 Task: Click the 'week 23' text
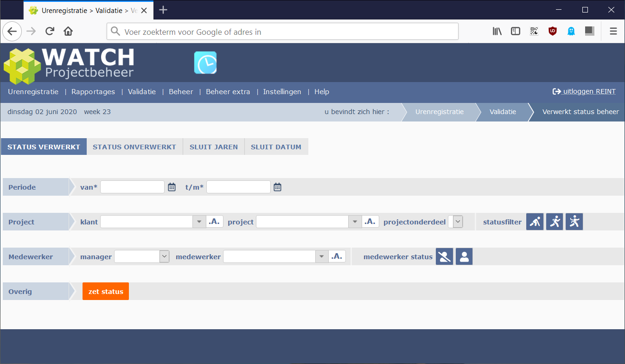[97, 112]
